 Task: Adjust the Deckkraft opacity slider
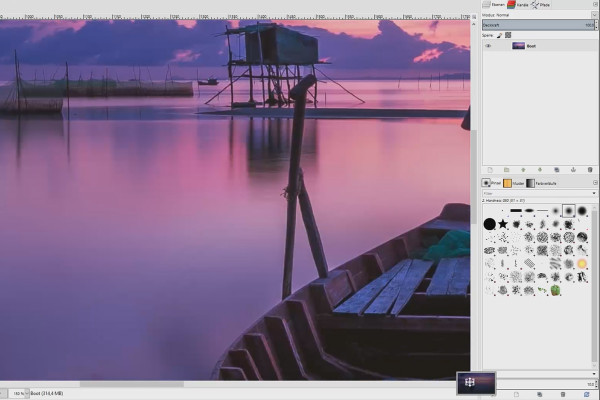click(538, 25)
